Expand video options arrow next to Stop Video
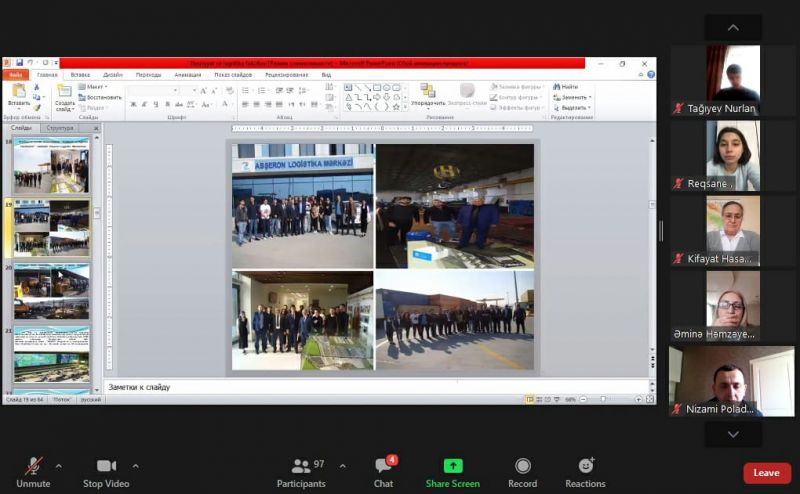Screen dimensions: 800x494 click(x=135, y=465)
